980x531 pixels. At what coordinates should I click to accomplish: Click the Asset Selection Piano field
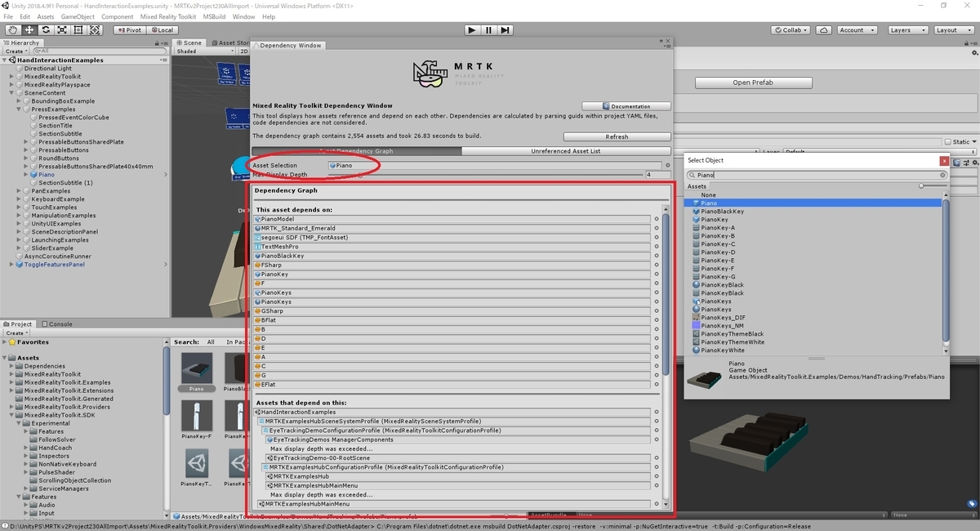[494, 165]
